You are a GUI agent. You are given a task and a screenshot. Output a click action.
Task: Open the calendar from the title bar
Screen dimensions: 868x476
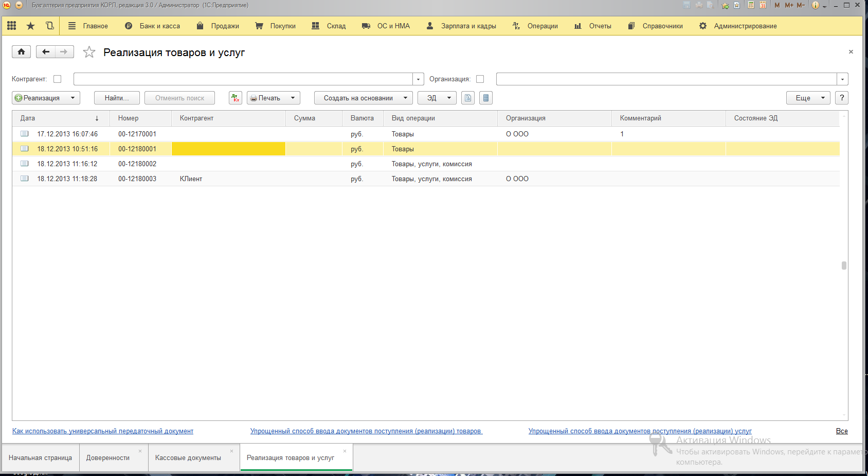point(763,5)
